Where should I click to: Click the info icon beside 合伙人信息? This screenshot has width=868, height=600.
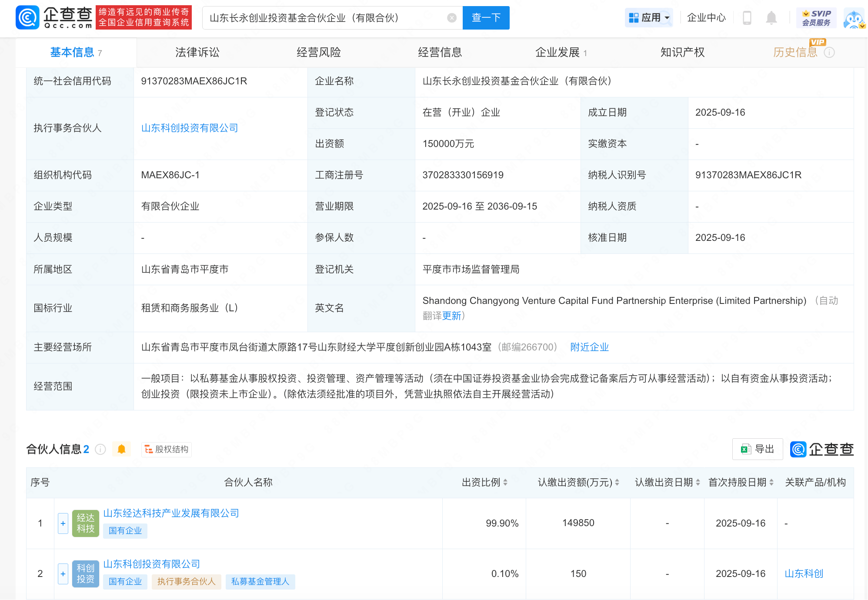[100, 449]
